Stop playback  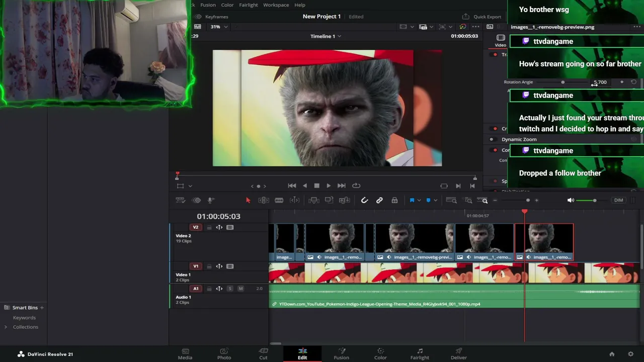(316, 186)
